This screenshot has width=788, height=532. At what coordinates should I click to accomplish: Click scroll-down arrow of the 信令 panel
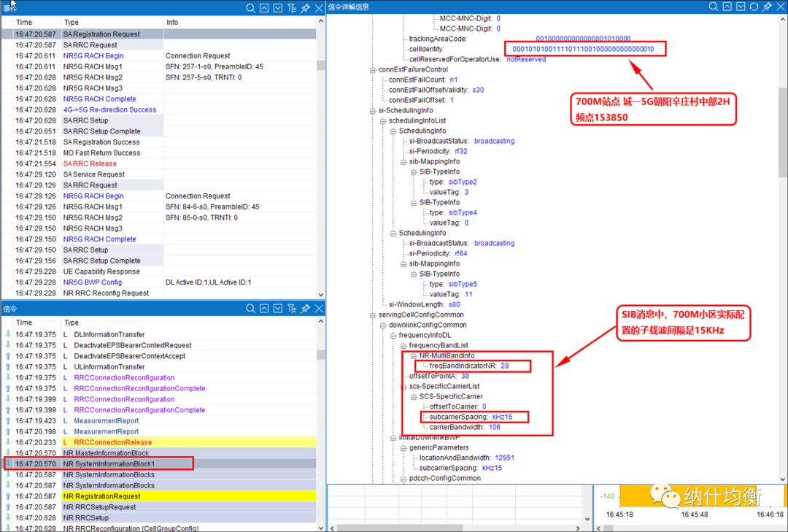(x=320, y=528)
